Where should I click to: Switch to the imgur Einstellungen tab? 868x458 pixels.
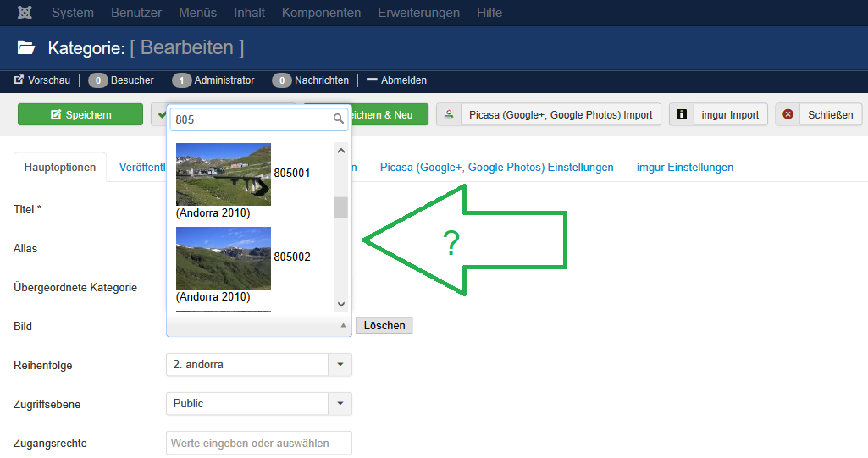[x=684, y=168]
